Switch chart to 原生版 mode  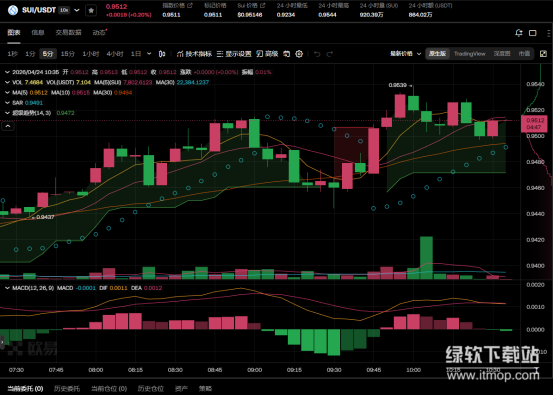pyautogui.click(x=437, y=54)
